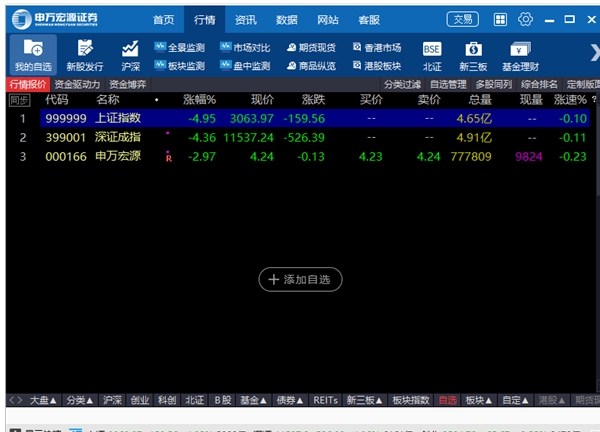This screenshot has width=600, height=432.
Task: Click the bottom tab scroll arrows
Action: point(16,400)
